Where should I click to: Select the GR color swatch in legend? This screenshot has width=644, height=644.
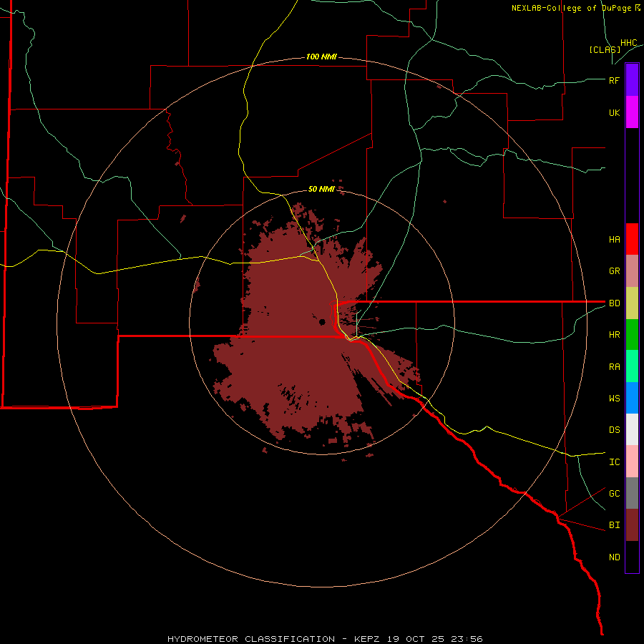[632, 271]
